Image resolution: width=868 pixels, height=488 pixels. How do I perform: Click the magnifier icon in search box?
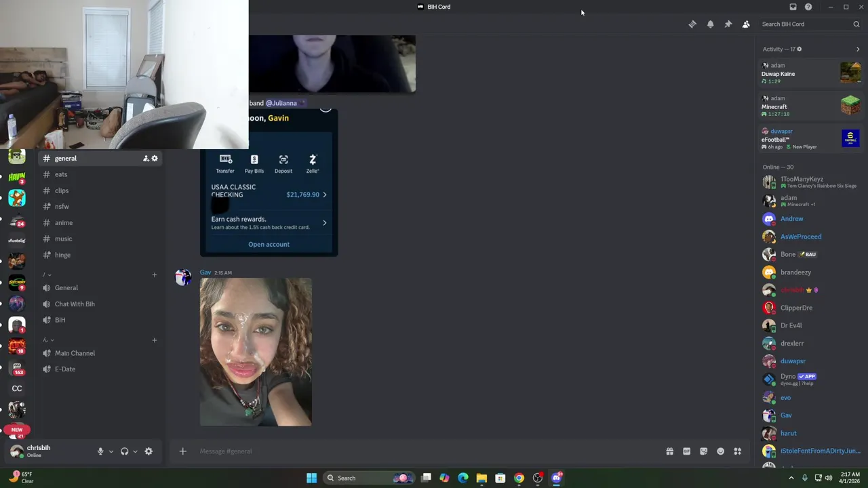[x=856, y=24]
